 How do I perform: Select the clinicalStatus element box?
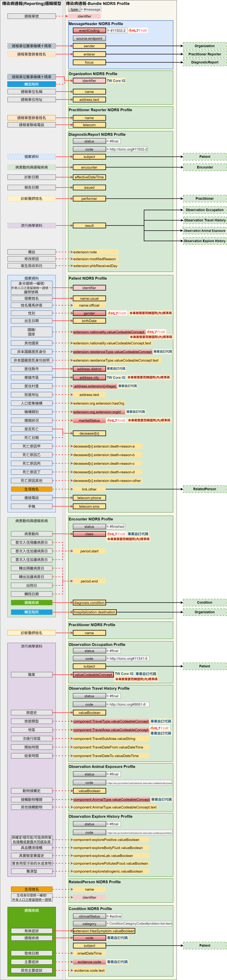[x=89, y=916]
